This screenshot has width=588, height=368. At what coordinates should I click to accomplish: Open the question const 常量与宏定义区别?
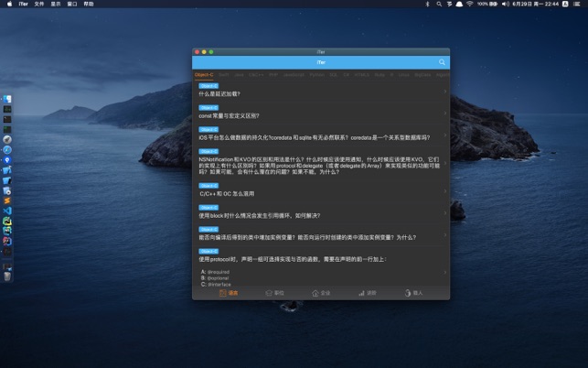point(321,113)
